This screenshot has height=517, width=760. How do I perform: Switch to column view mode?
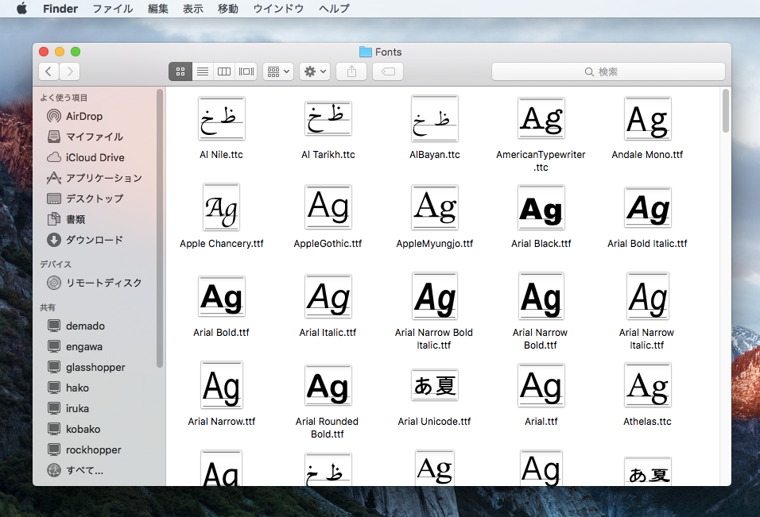pyautogui.click(x=224, y=72)
